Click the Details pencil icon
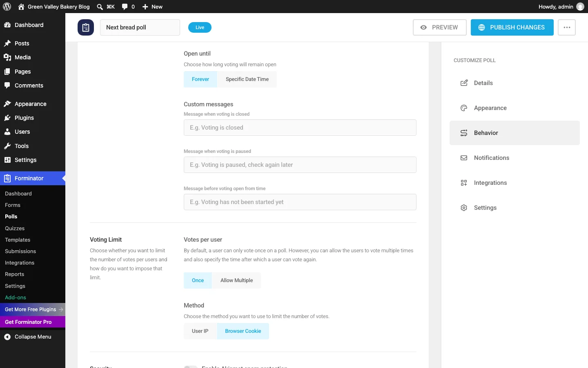 464,83
